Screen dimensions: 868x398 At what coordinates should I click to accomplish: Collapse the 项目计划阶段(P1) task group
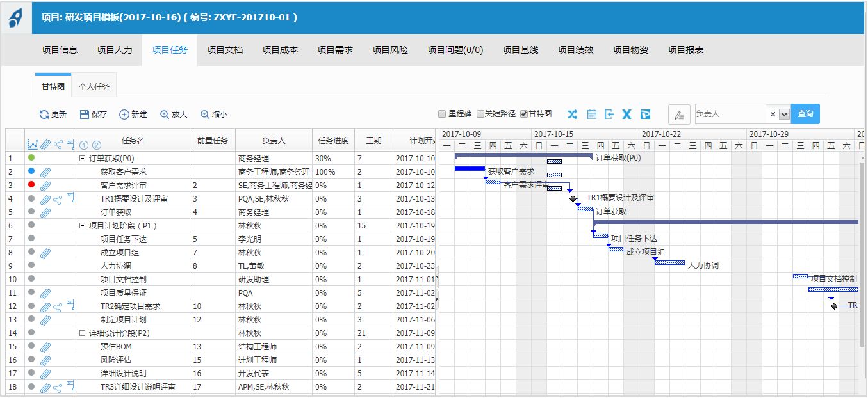click(82, 225)
